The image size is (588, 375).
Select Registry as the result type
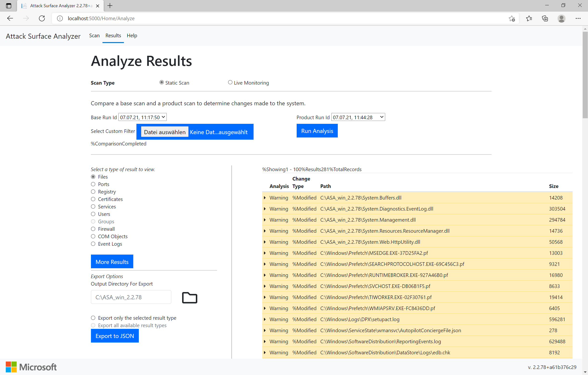[x=93, y=192]
